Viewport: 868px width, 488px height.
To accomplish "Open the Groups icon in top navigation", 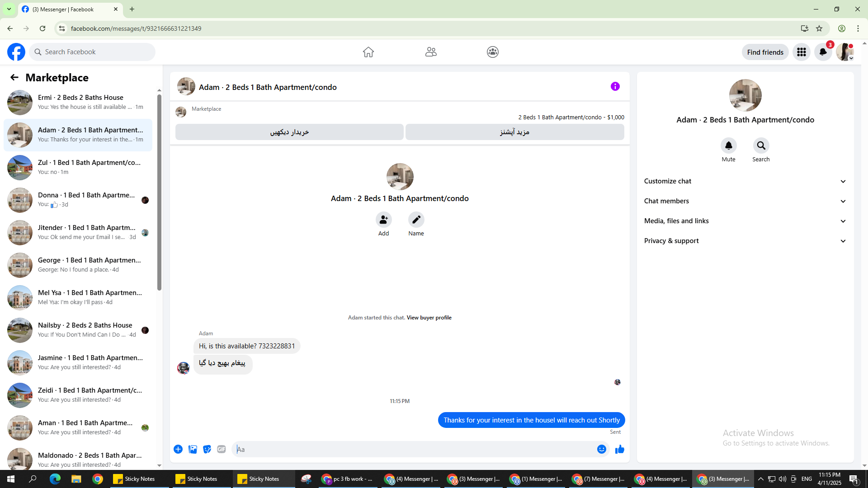I will (x=493, y=52).
